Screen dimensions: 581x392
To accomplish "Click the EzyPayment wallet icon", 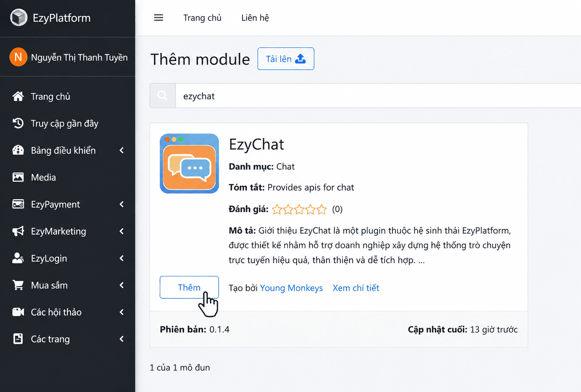I will pos(18,204).
